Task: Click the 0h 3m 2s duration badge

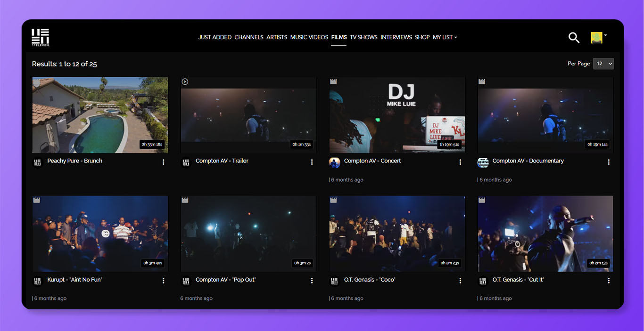Action: coord(303,263)
